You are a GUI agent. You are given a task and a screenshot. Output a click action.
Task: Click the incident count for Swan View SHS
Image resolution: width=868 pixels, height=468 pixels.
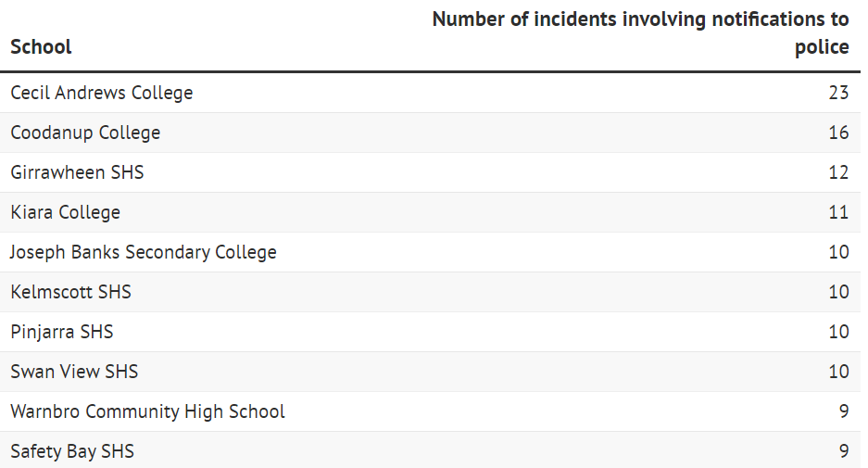[x=838, y=372]
